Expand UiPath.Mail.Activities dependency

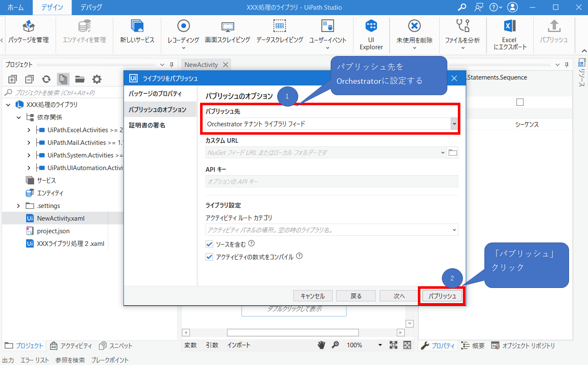tap(29, 142)
